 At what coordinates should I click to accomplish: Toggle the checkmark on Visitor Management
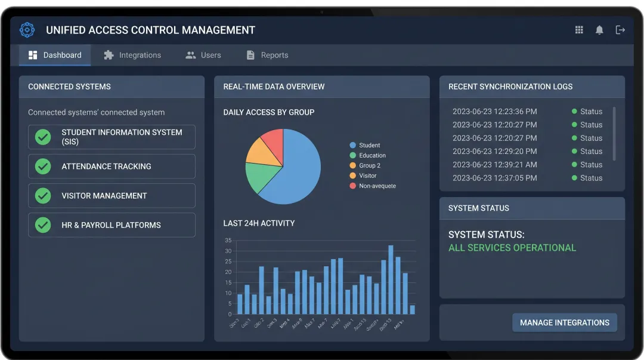pos(42,195)
